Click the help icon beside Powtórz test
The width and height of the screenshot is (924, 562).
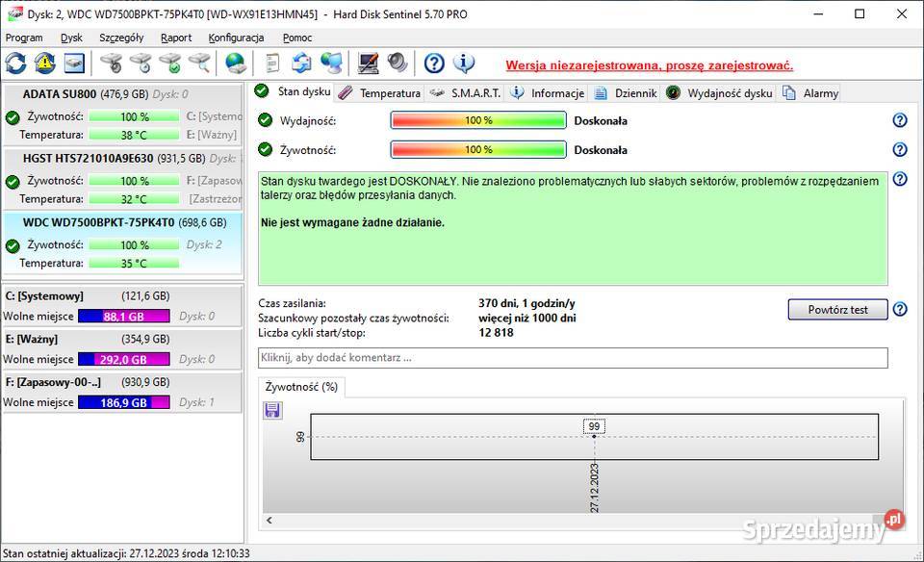tap(900, 309)
